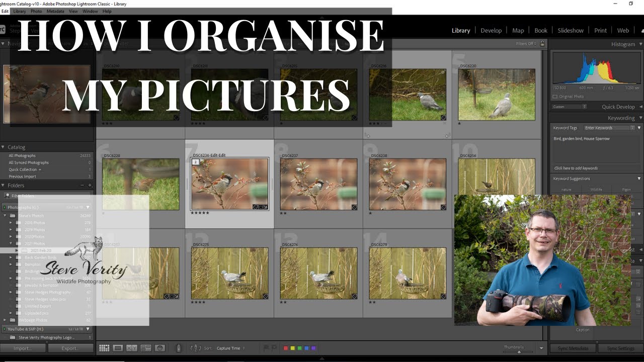The height and width of the screenshot is (362, 644).
Task: Open the Develop module
Action: 491,30
